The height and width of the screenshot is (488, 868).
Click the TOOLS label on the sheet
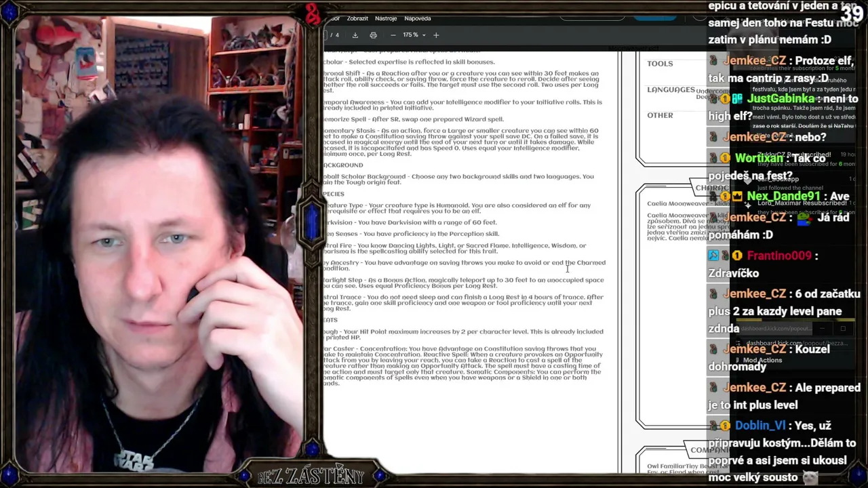pyautogui.click(x=660, y=64)
